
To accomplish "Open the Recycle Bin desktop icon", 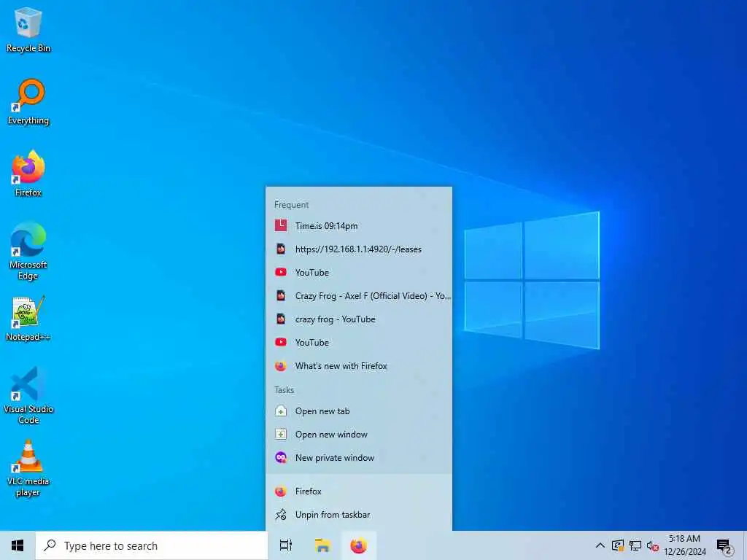I will pos(28,30).
